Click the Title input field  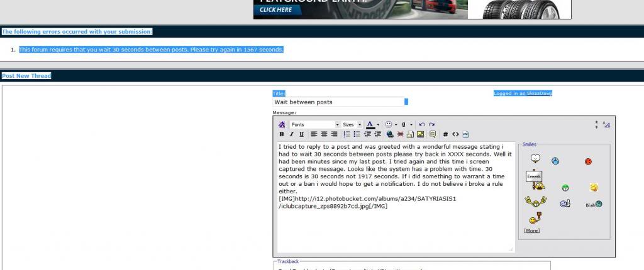339,102
